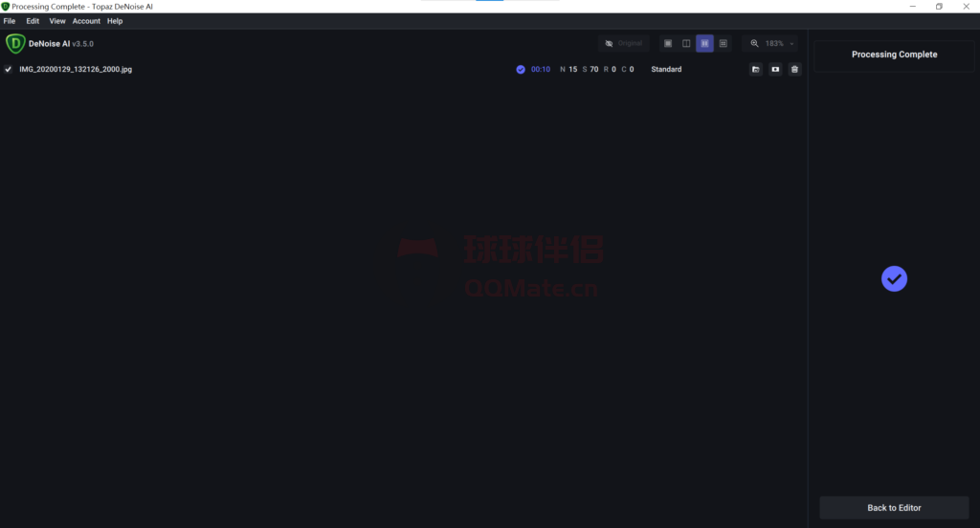The height and width of the screenshot is (528, 980).
Task: Open the Account menu
Action: (x=86, y=21)
